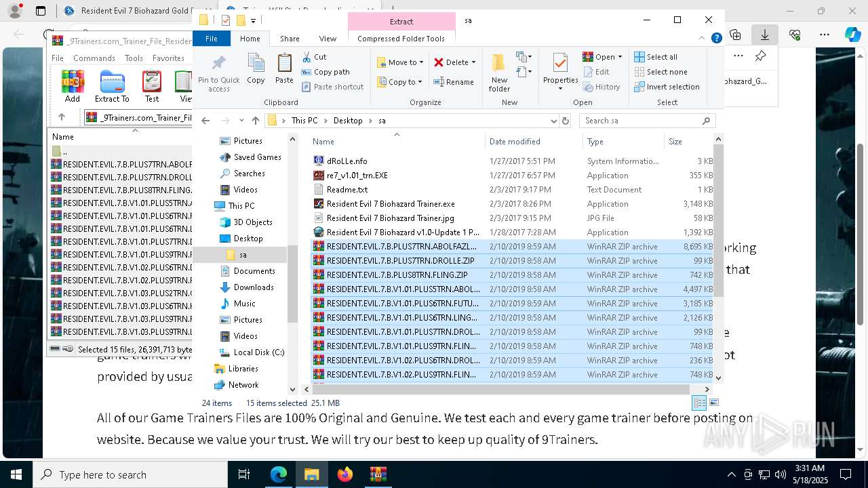Open the Compressed Folder Tools tab
868x488 pixels.
click(401, 39)
